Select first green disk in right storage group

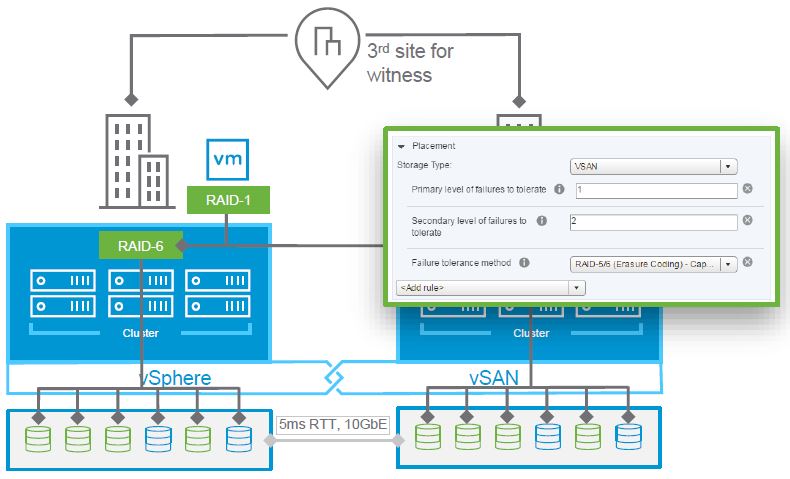(x=428, y=436)
